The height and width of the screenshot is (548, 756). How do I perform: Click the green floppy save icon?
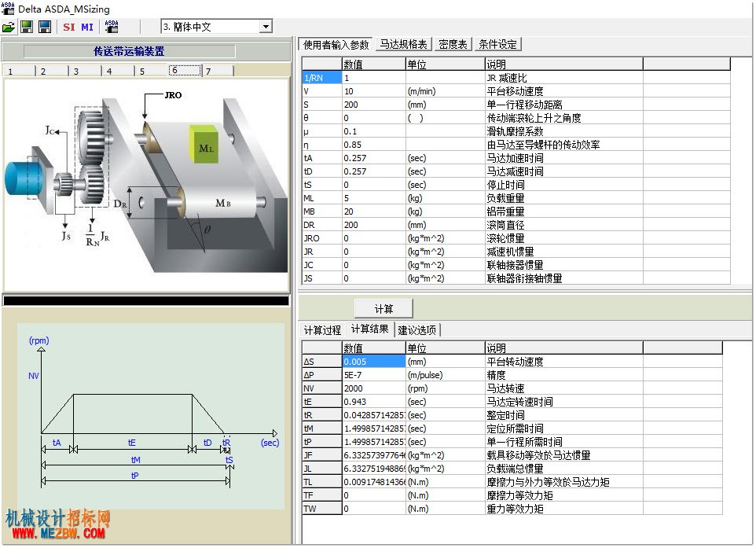coord(27,27)
